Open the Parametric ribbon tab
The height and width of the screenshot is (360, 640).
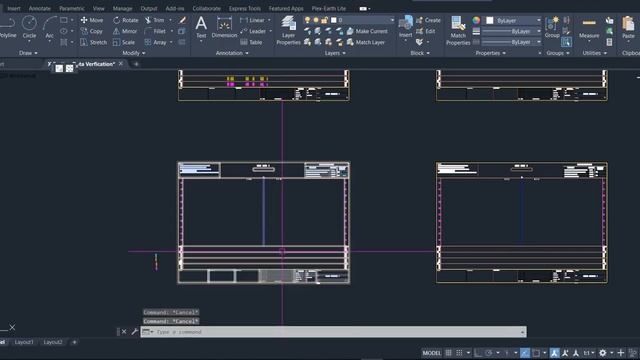coord(72,9)
